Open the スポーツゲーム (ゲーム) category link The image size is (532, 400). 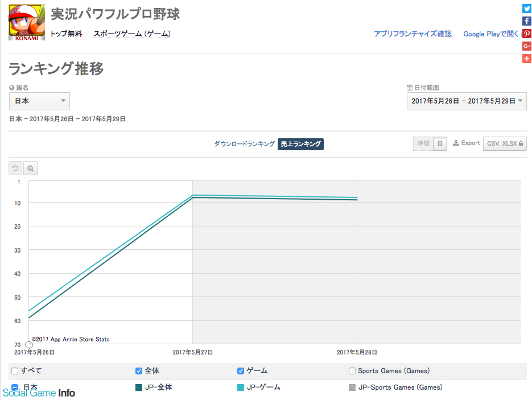click(132, 34)
